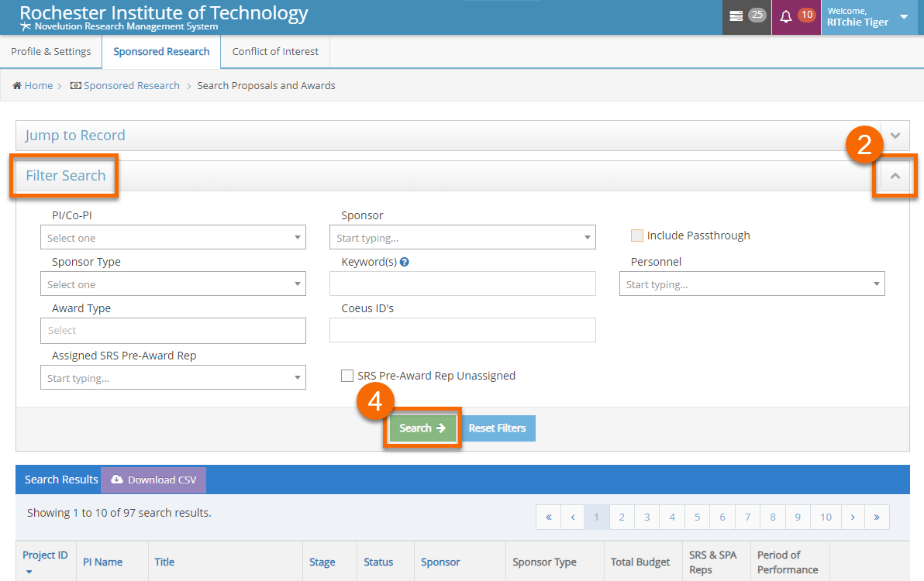924x581 pixels.
Task: Go to the previous results page
Action: pos(573,517)
